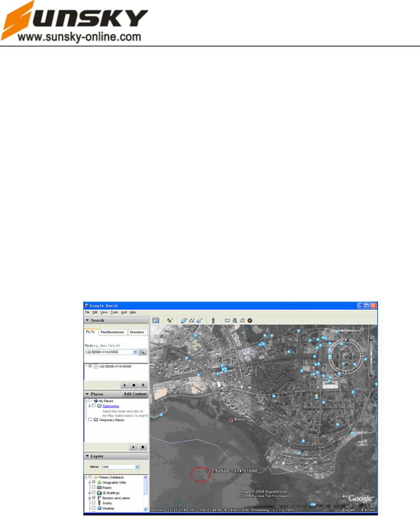Viewport: 420px width, 516px height.
Task: Select the Add Polygon toolbar icon
Action: coord(184,321)
